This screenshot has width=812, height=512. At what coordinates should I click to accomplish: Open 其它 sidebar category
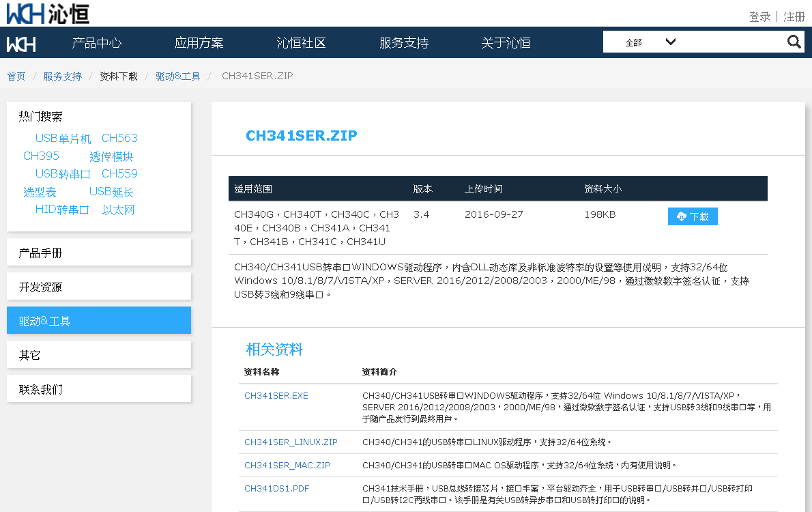click(99, 354)
